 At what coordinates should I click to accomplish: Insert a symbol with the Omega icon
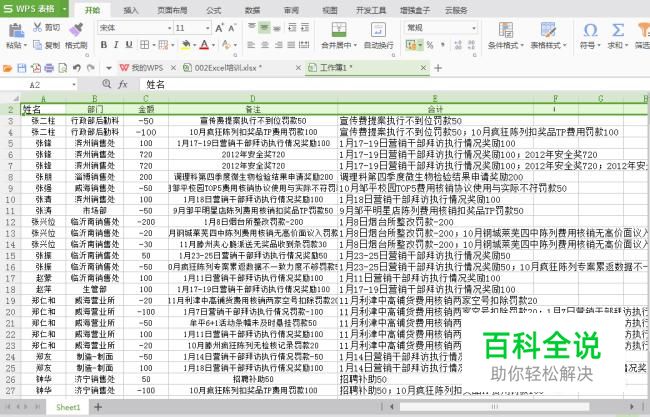coord(590,30)
